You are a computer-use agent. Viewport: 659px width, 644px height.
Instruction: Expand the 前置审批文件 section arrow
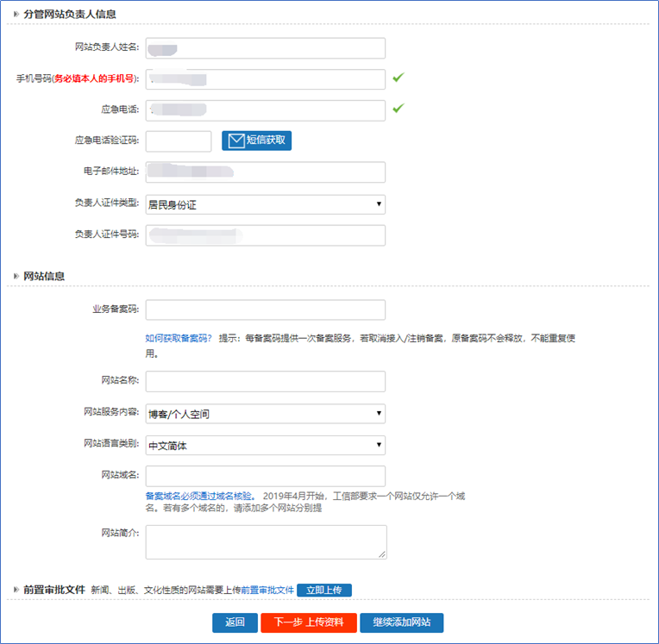click(x=16, y=590)
